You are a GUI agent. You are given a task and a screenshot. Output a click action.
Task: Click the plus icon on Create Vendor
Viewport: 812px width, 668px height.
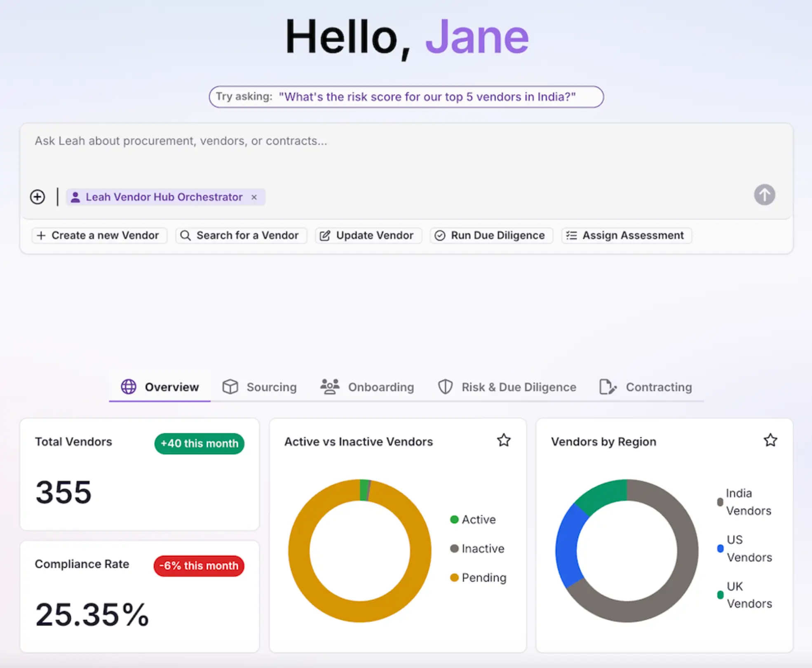click(41, 235)
